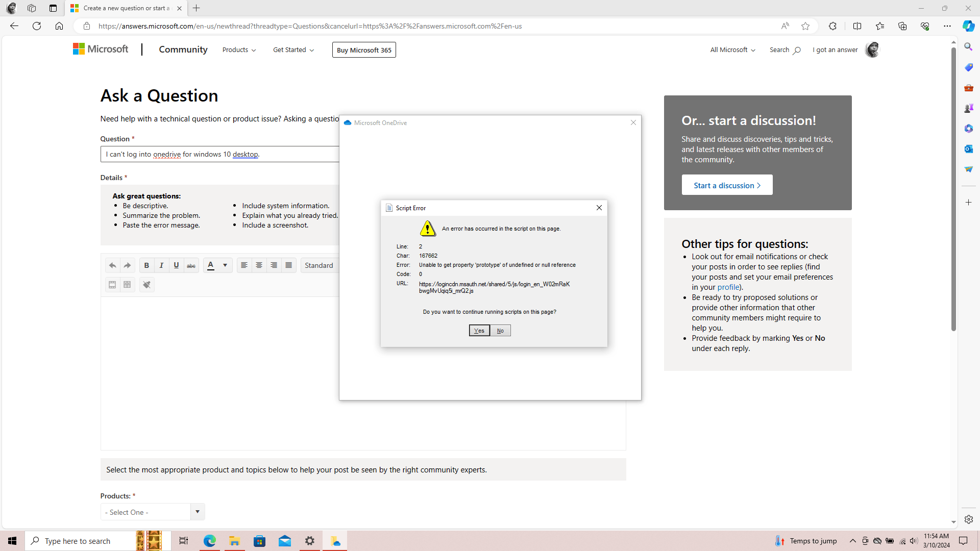Click the Redo icon in editor toolbar
Viewport: 980px width, 551px height.
pos(127,265)
